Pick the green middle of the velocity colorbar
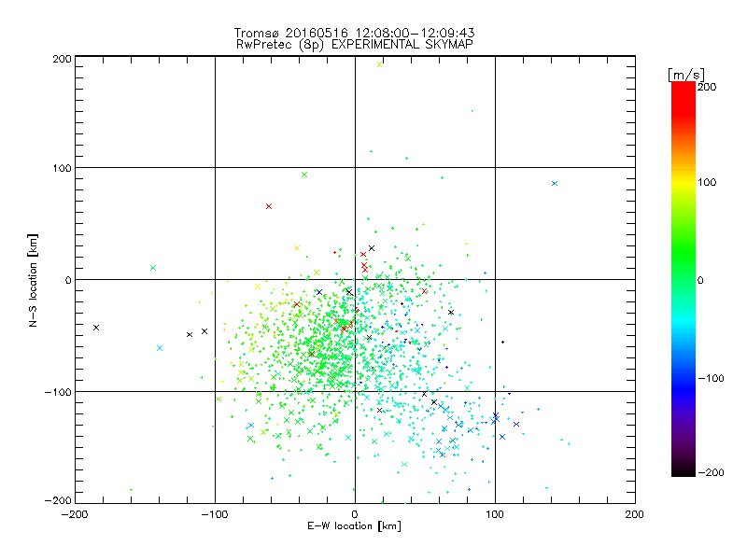The image size is (747, 560). pyautogui.click(x=684, y=279)
